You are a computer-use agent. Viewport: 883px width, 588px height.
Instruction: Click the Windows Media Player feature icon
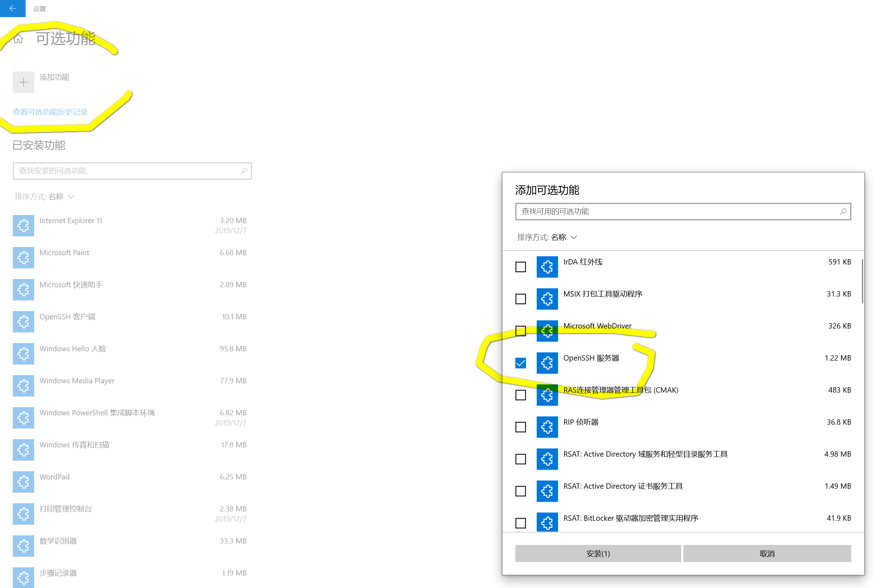pyautogui.click(x=23, y=386)
